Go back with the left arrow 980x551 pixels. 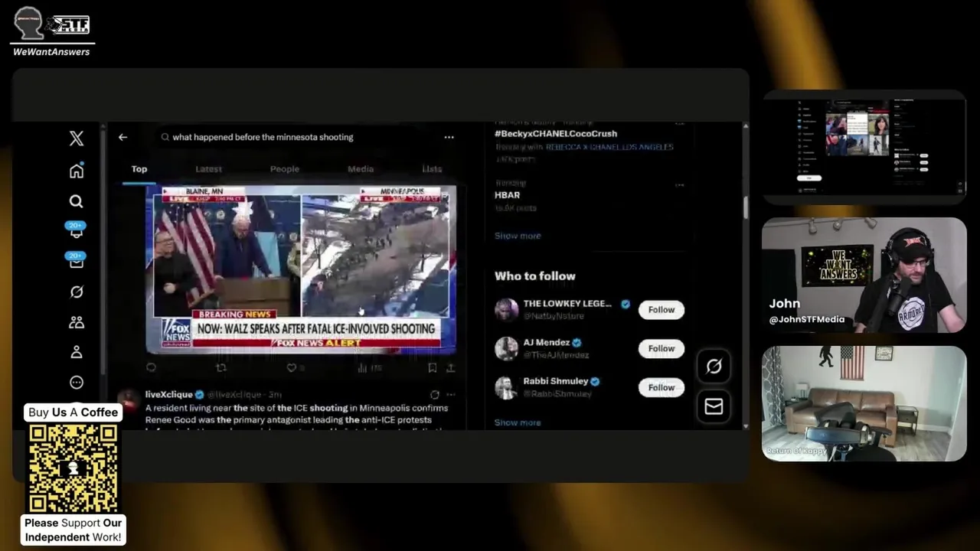pyautogui.click(x=122, y=137)
